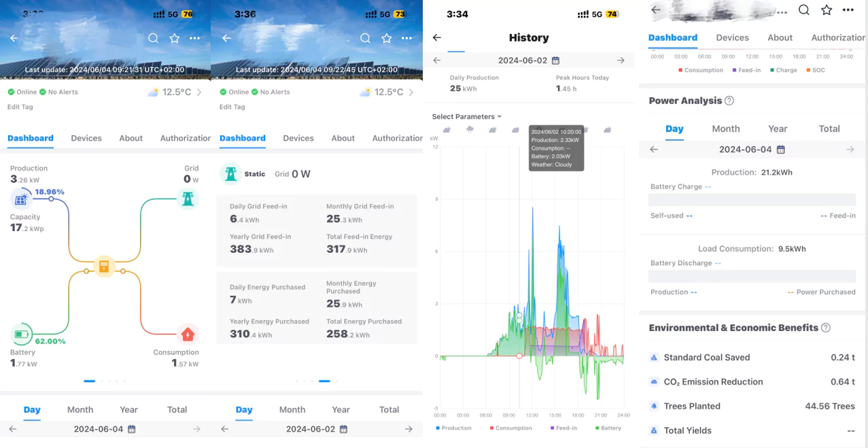Image resolution: width=868 pixels, height=448 pixels.
Task: Switch to Month tab under Power Analysis
Action: pyautogui.click(x=725, y=128)
